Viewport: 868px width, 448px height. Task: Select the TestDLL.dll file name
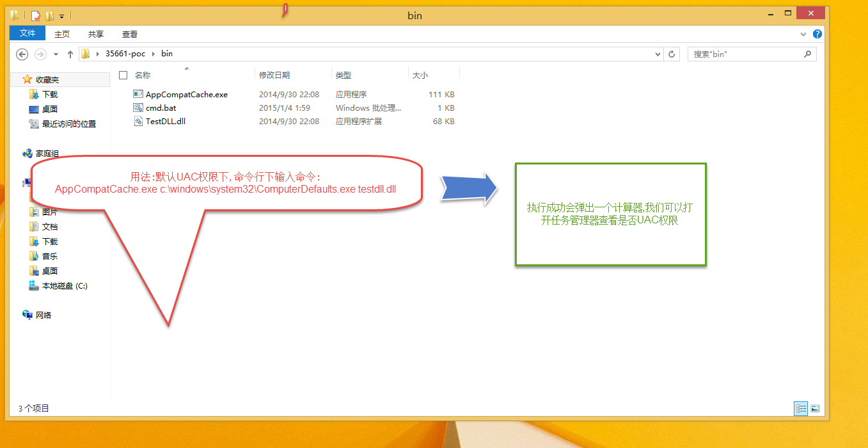tap(166, 122)
